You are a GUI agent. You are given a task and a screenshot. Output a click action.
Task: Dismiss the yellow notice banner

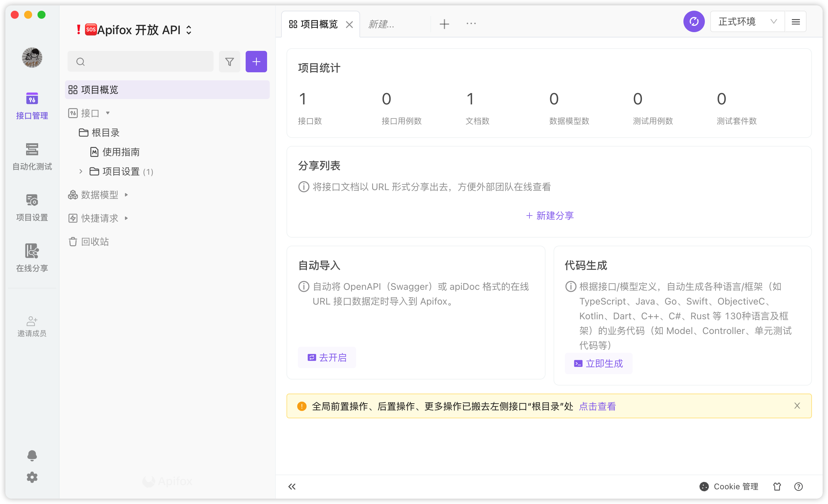(797, 406)
